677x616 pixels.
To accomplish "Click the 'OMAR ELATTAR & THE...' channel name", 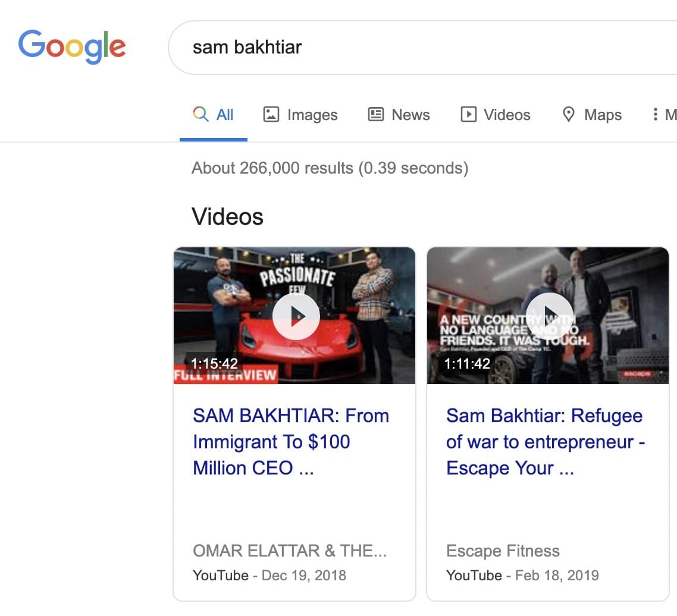I will click(290, 551).
